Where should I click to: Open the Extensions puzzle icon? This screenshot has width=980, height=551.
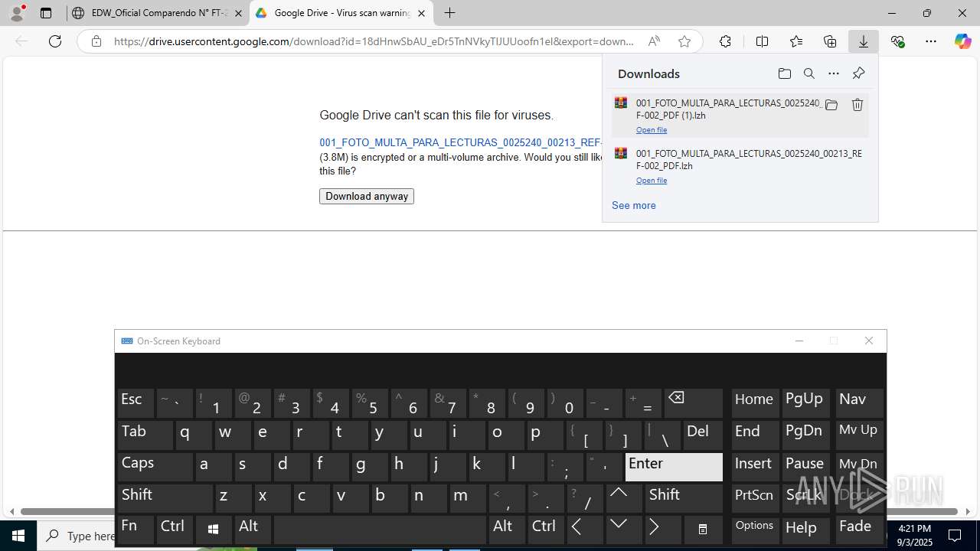[x=725, y=41]
